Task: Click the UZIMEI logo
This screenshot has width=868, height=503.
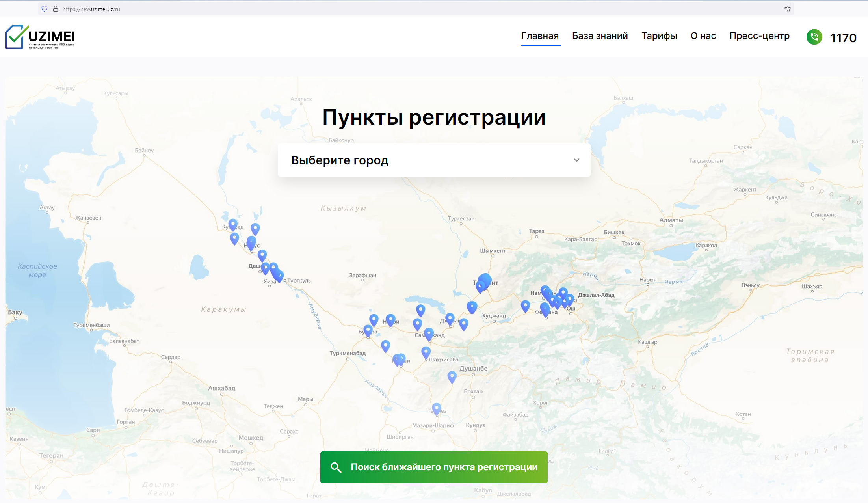Action: (x=40, y=37)
